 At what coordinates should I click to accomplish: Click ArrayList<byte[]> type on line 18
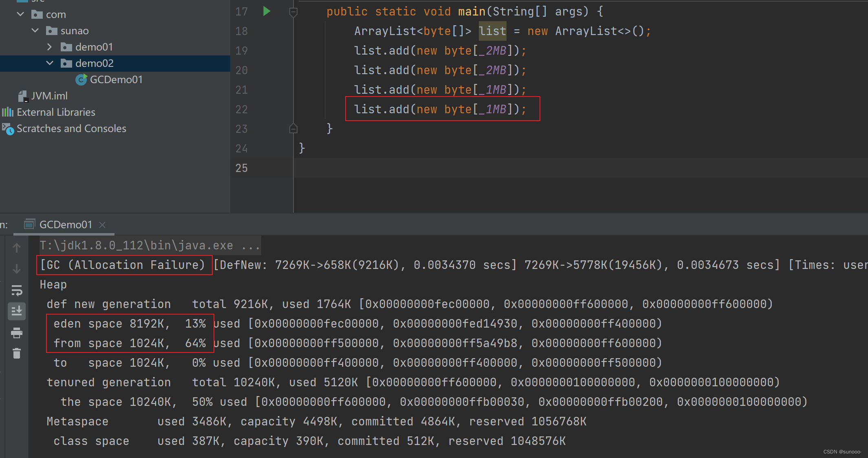tap(413, 31)
